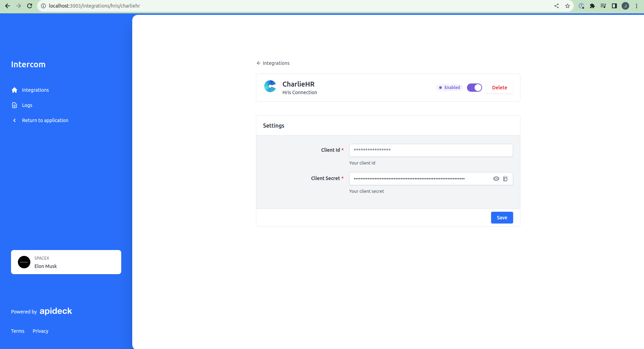Open the extensions puzzle icon
Screen dimensions: 644x349
592,6
